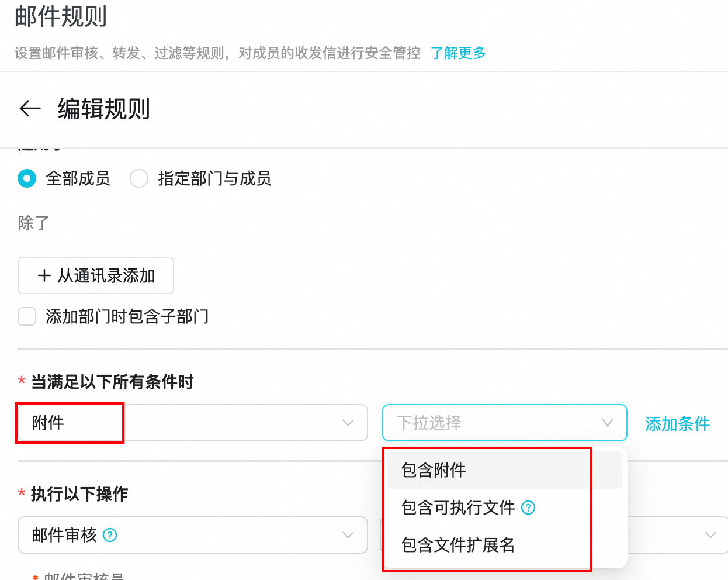Viewport: 728px width, 580px height.
Task: Click help icon beside 邮件审核
Action: [x=110, y=535]
